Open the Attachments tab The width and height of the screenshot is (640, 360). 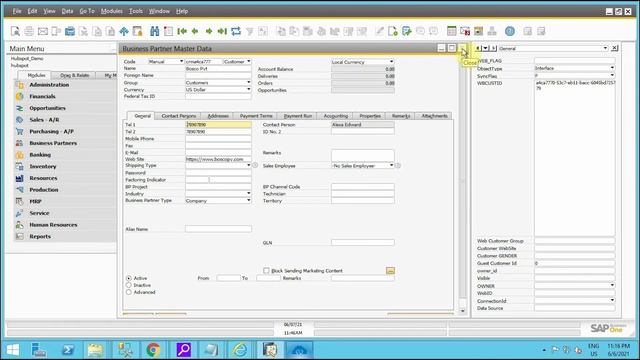pos(434,116)
